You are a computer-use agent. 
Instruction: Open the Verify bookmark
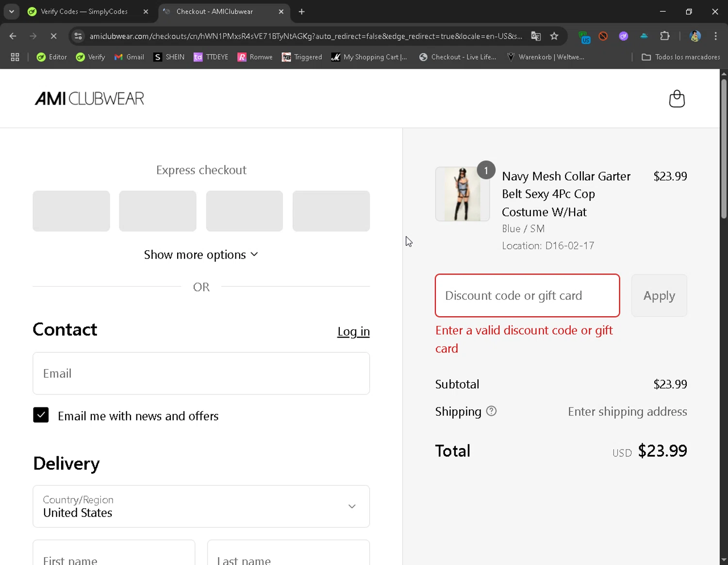pyautogui.click(x=91, y=57)
